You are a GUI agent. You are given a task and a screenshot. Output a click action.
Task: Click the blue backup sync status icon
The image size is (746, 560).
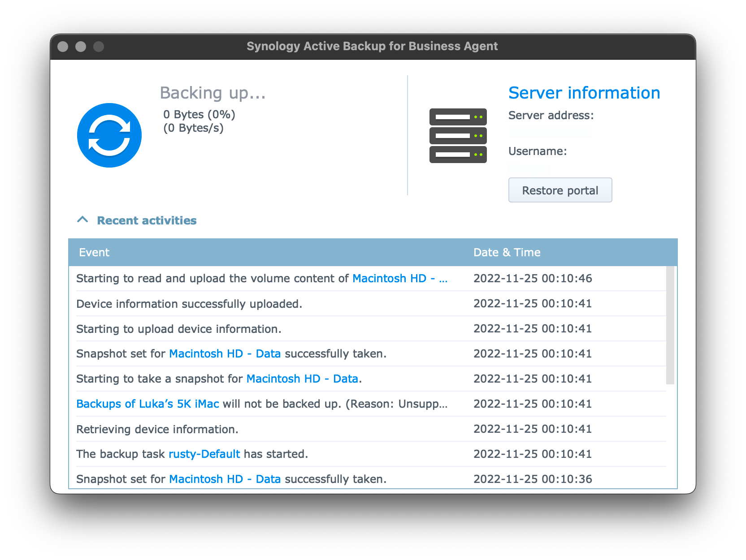coord(109,135)
